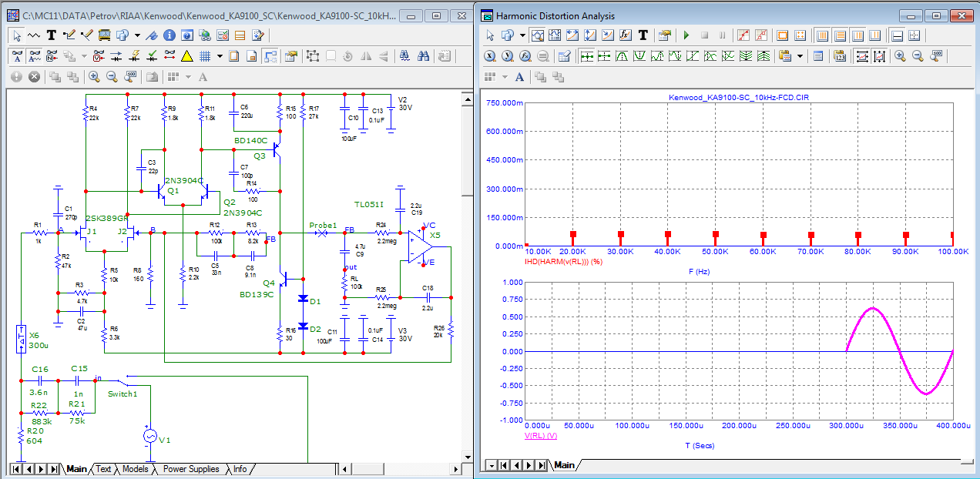This screenshot has width=980, height=479.
Task: Zoom out in Harmonic Distortion window
Action: click(917, 55)
